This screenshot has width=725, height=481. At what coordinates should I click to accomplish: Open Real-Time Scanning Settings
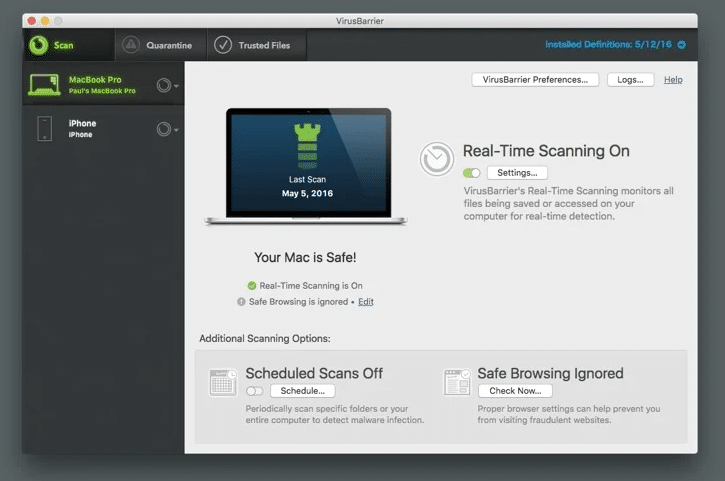(x=517, y=173)
